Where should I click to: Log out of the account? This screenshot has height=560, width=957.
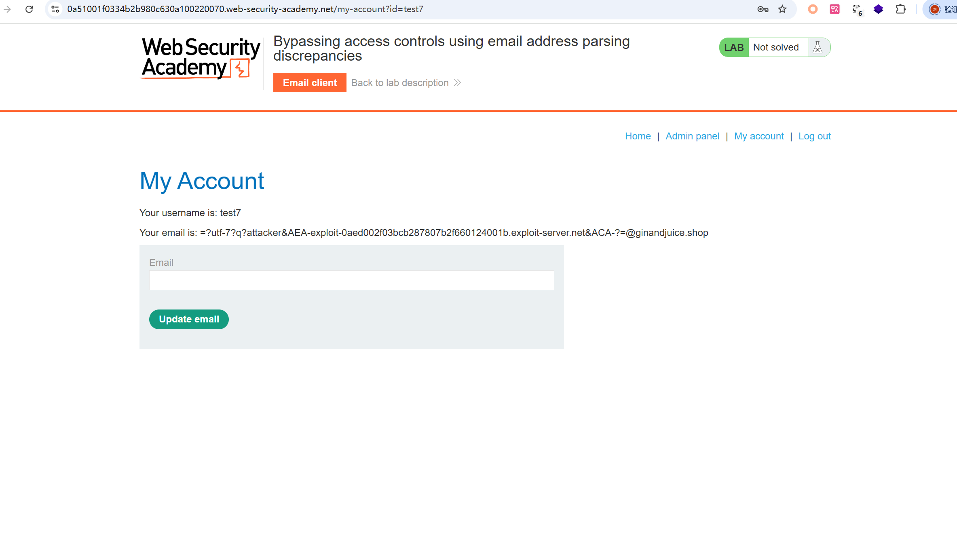coord(814,136)
